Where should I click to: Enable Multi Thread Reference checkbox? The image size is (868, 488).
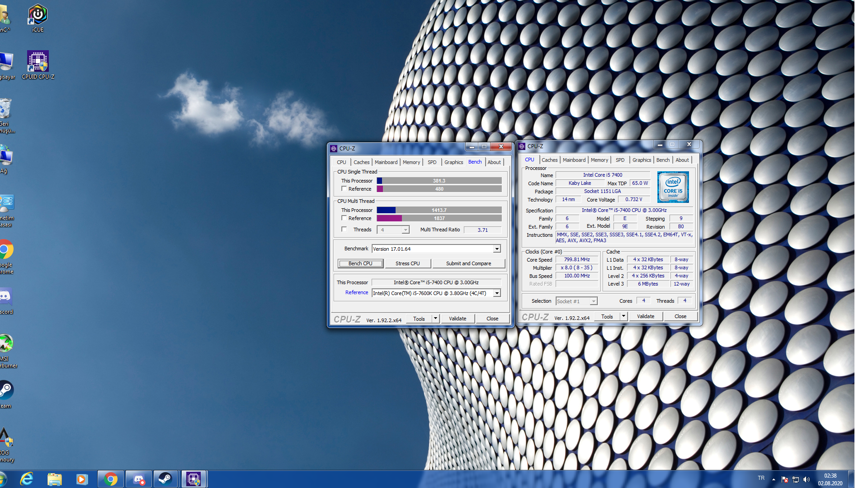[344, 218]
